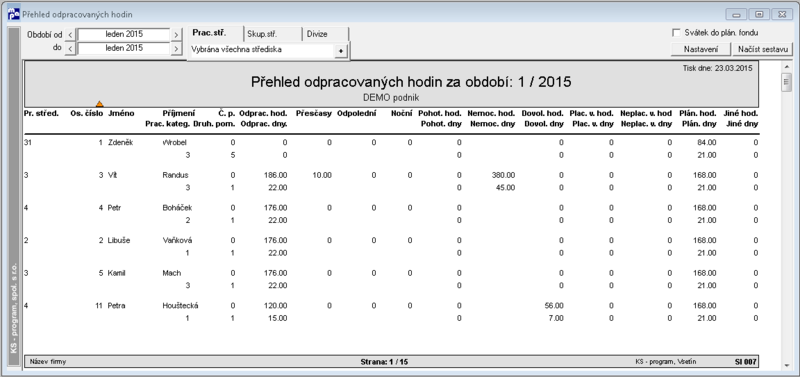Click the orange sort triangle above Os. číslo
The height and width of the screenshot is (377, 800).
tap(99, 104)
